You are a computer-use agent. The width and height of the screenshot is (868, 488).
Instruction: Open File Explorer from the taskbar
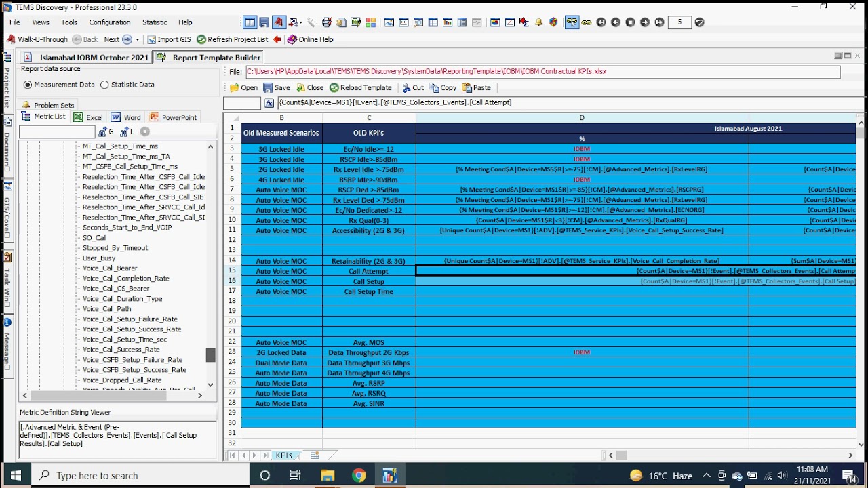coord(328,475)
